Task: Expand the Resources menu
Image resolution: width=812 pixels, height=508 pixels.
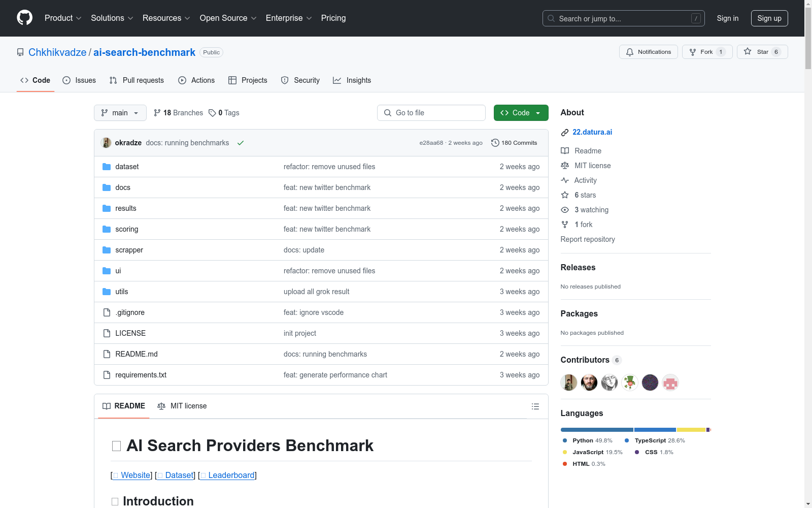Action: click(x=166, y=18)
